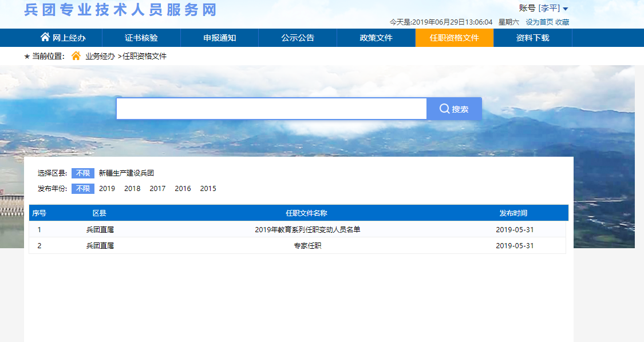Click the search text input box
This screenshot has width=644, height=342.
(x=271, y=109)
